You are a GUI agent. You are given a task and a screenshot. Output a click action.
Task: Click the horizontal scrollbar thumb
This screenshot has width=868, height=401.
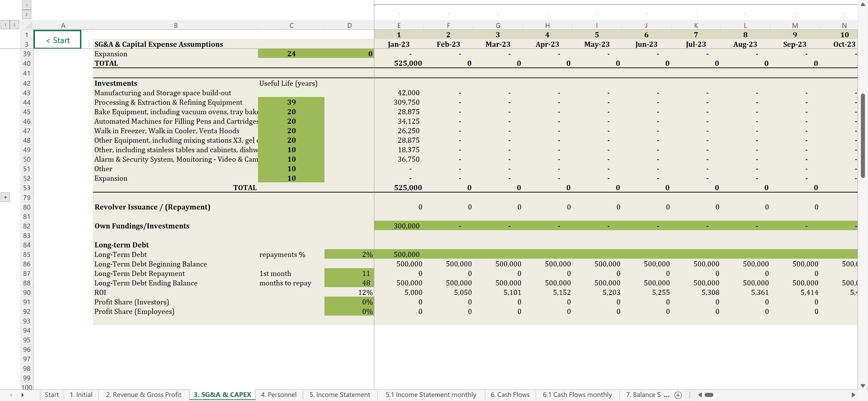(709, 395)
